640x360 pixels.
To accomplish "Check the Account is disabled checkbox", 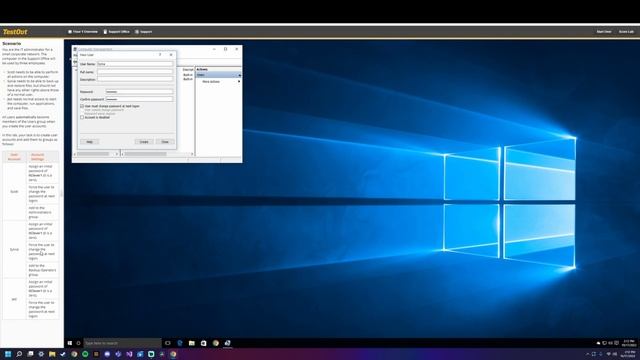I will click(x=82, y=118).
